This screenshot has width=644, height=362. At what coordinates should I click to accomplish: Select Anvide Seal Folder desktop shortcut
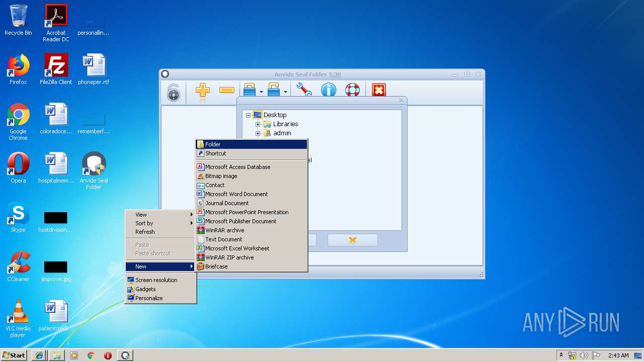click(94, 171)
